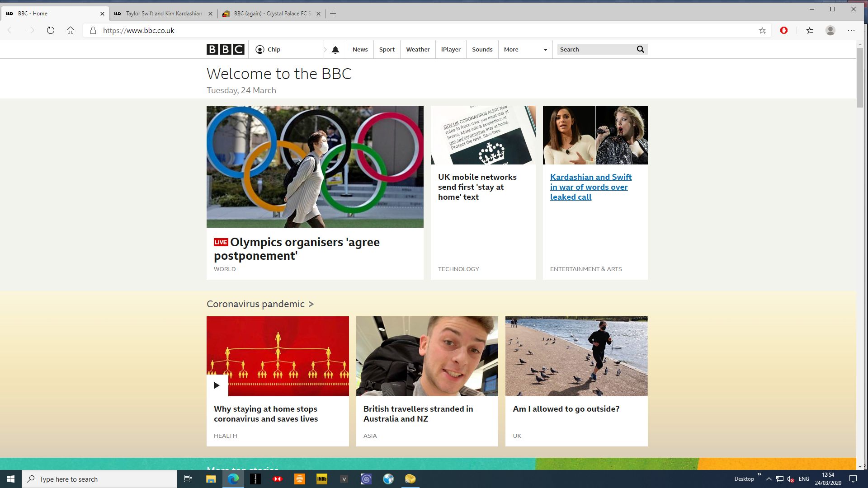Open IMDb from the Windows taskbar

321,479
